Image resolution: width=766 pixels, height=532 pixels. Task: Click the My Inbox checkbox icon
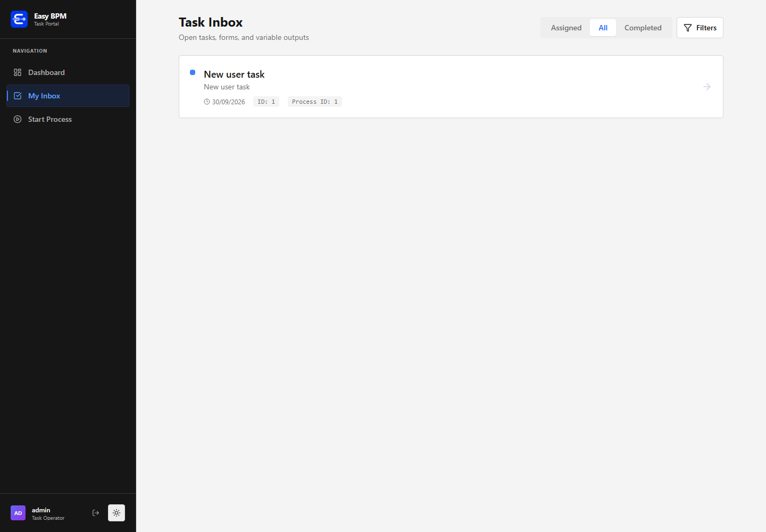(18, 96)
